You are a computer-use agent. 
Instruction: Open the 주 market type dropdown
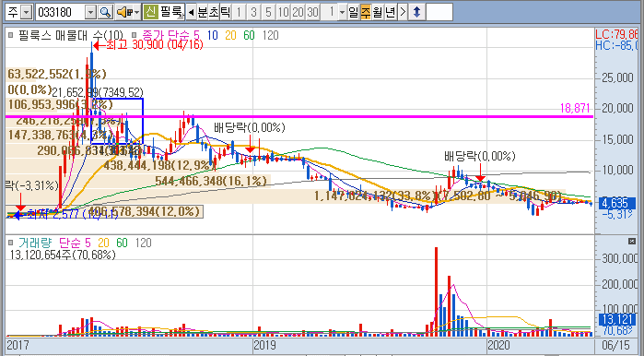26,12
